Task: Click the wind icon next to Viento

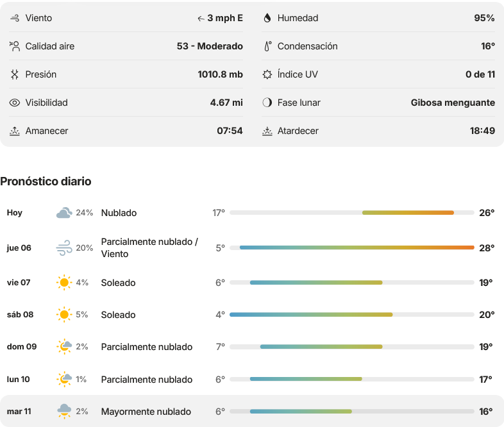Action: pyautogui.click(x=15, y=18)
